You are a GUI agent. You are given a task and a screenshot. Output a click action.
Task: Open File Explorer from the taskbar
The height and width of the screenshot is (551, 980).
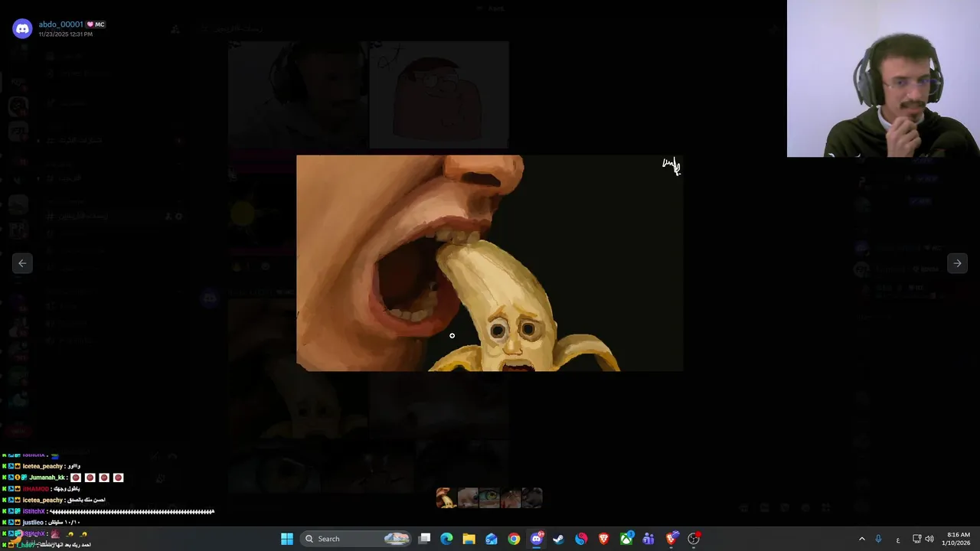click(469, 539)
